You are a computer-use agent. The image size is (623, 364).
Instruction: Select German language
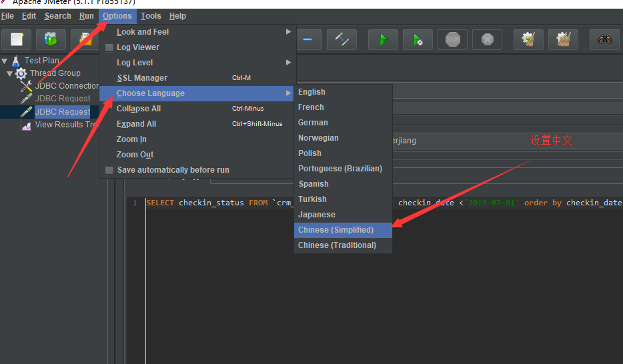[343, 123]
